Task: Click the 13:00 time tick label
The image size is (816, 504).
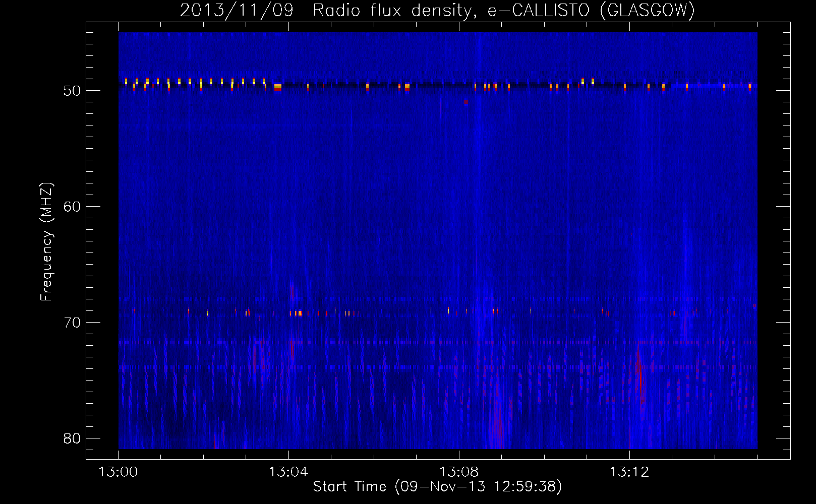Action: point(118,472)
